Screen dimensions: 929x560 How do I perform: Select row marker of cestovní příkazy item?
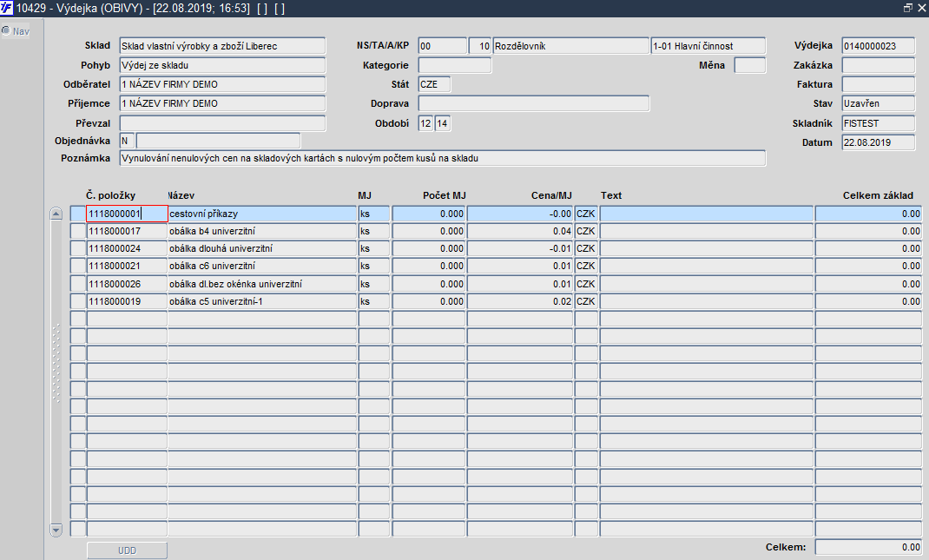(77, 214)
